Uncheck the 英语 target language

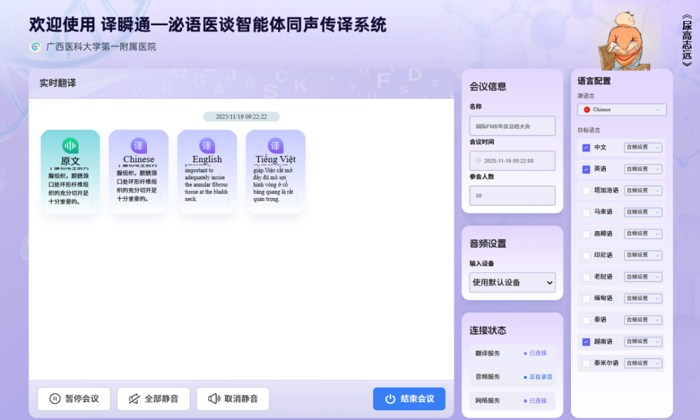point(586,169)
